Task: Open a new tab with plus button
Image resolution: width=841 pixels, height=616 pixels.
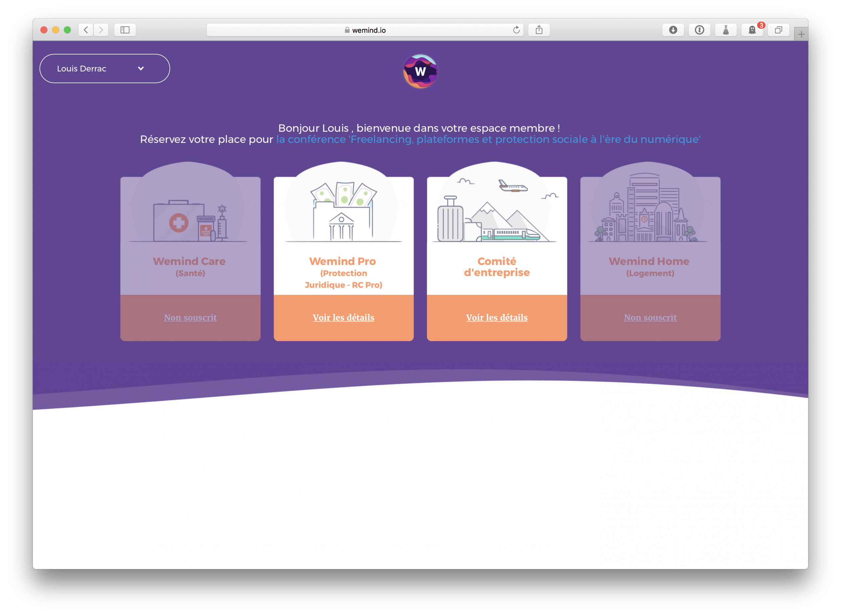Action: [x=801, y=34]
